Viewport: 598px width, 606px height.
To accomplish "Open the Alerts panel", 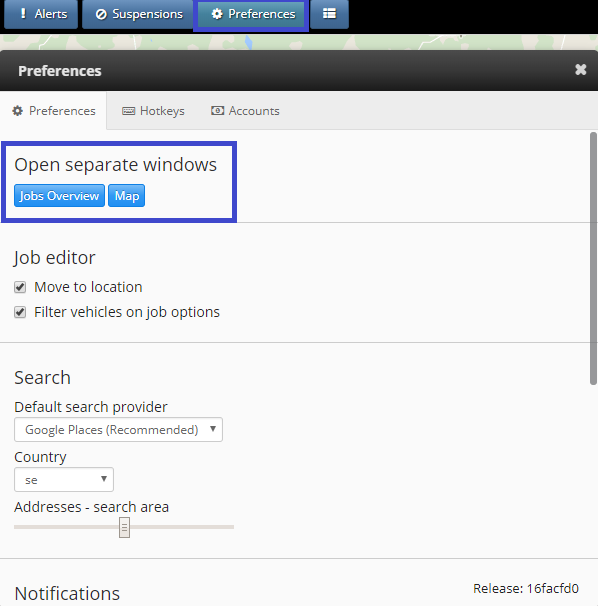I will coord(41,14).
